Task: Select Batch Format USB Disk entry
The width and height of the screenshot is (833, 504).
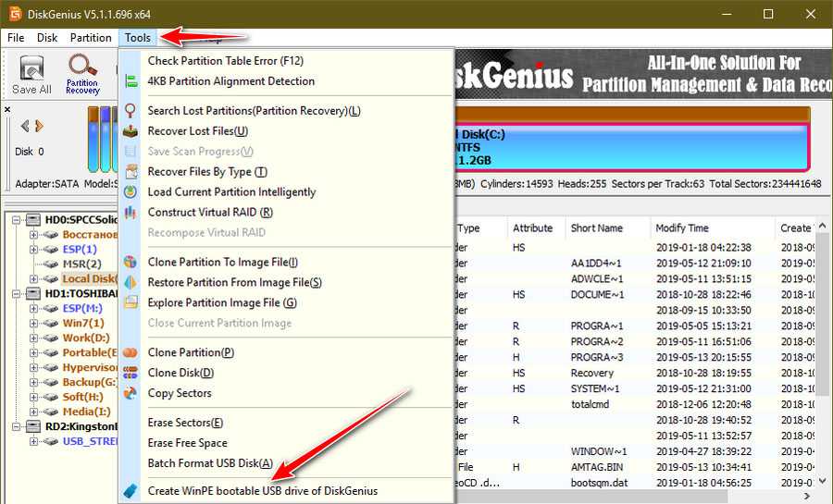Action: (210, 463)
